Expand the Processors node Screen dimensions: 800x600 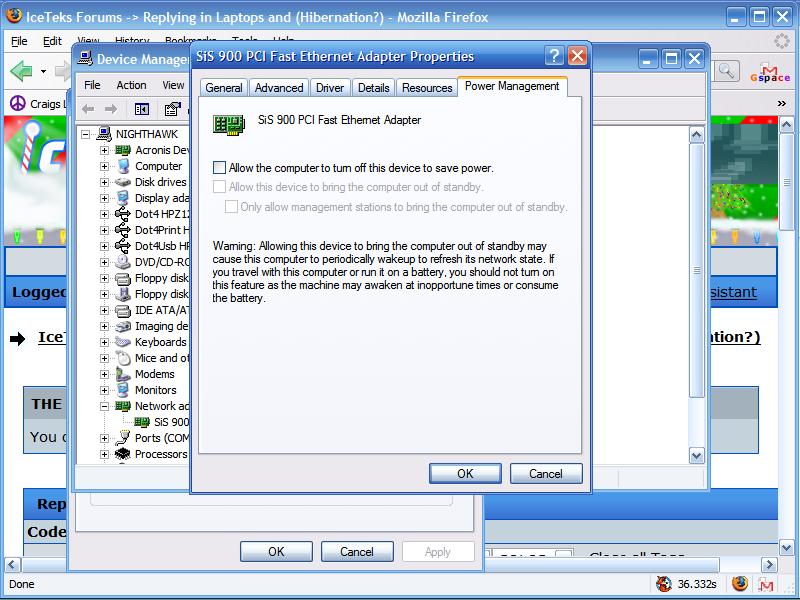click(x=104, y=454)
